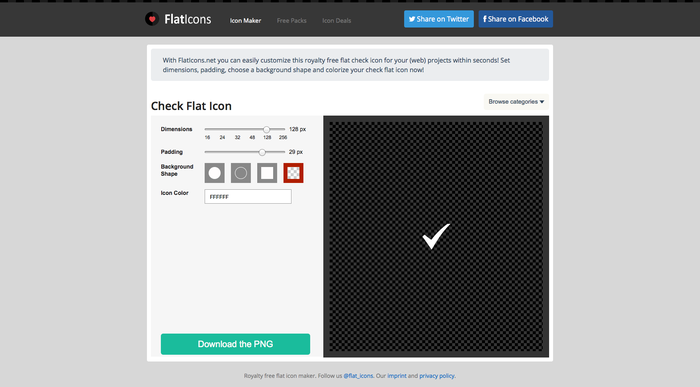Click the white check mark icon preview
The height and width of the screenshot is (387, 700).
click(436, 236)
